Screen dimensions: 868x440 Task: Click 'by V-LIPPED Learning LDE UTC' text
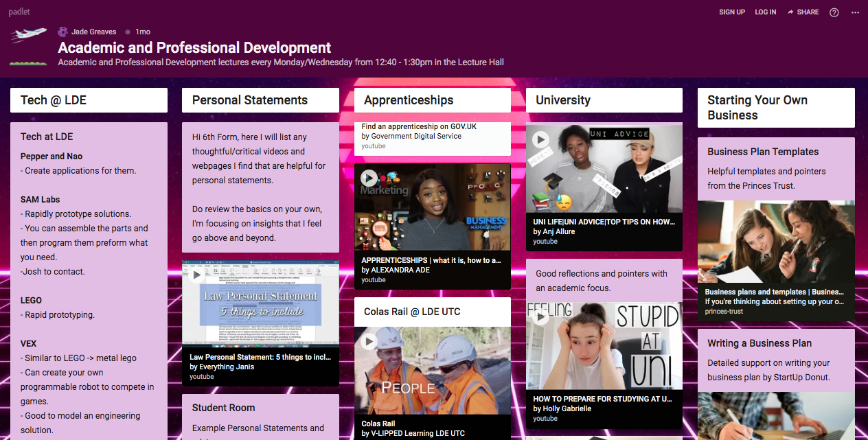(413, 433)
